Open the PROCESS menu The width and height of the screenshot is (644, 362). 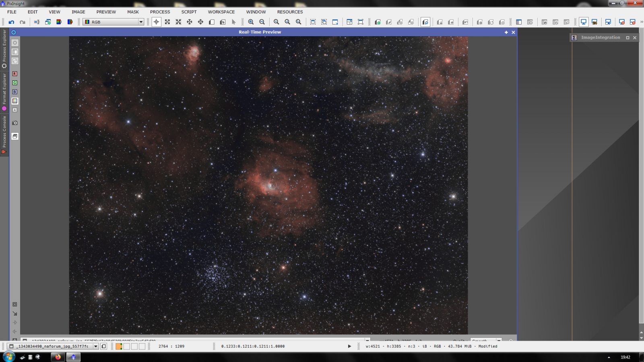pos(160,12)
